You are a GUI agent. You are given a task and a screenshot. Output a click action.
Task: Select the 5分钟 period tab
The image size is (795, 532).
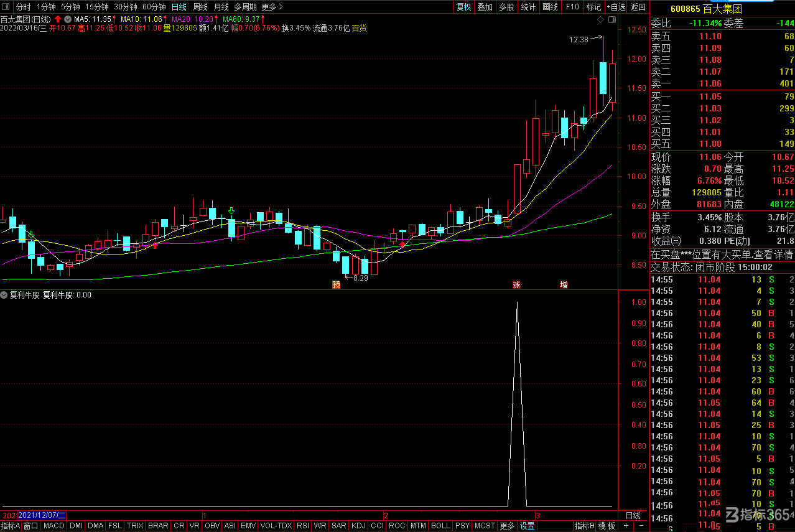[x=70, y=7]
